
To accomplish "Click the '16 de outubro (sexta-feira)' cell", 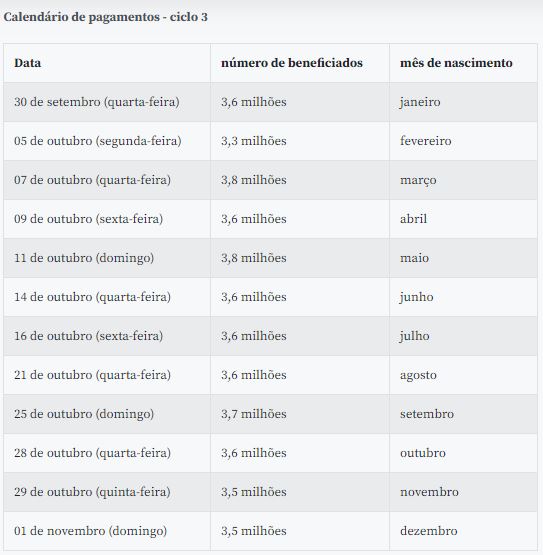I will tap(107, 336).
